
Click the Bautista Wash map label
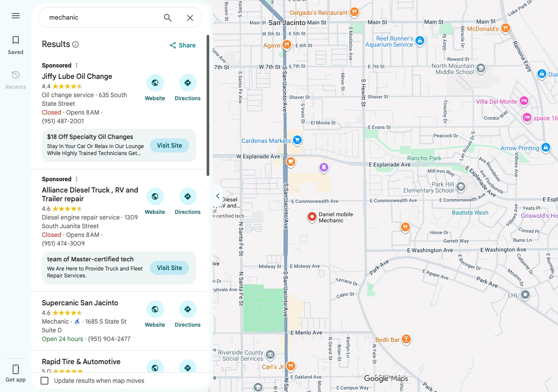470,213
